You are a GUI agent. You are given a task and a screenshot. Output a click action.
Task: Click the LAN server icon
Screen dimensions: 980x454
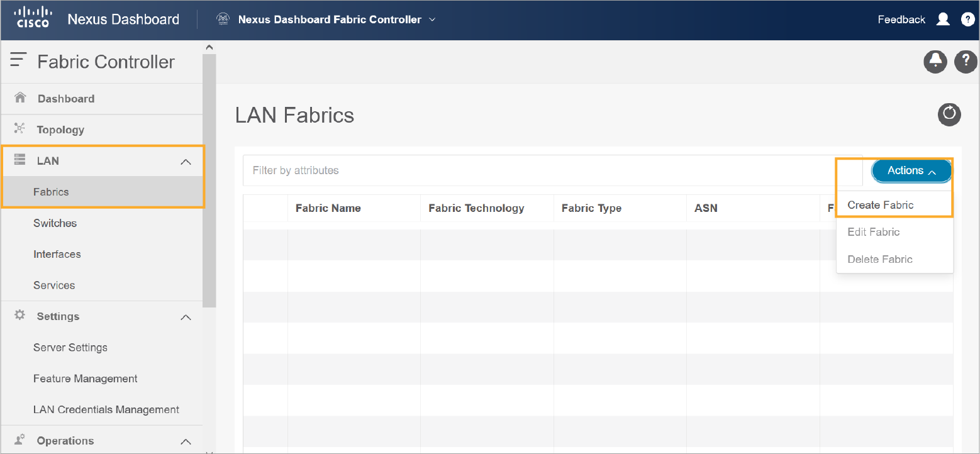click(x=20, y=160)
